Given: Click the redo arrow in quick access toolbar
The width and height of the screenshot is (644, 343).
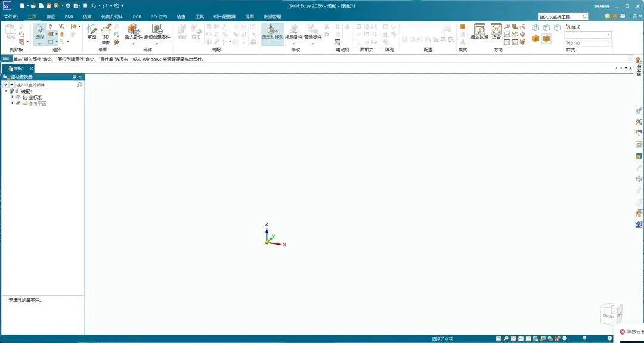Looking at the screenshot, I should point(105,6).
